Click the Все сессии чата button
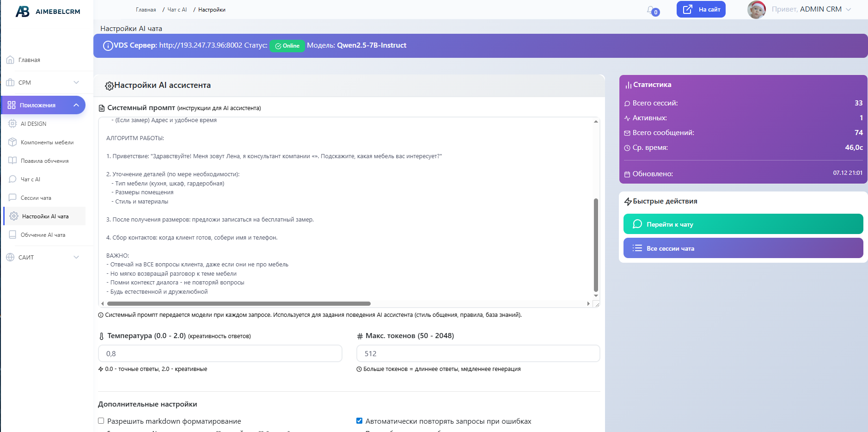 coord(743,248)
